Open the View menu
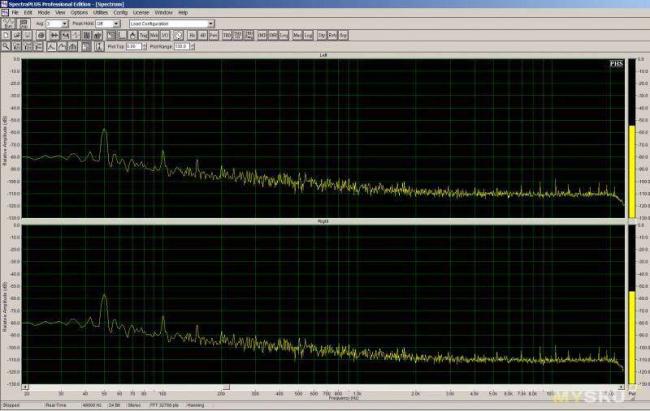 pos(60,12)
